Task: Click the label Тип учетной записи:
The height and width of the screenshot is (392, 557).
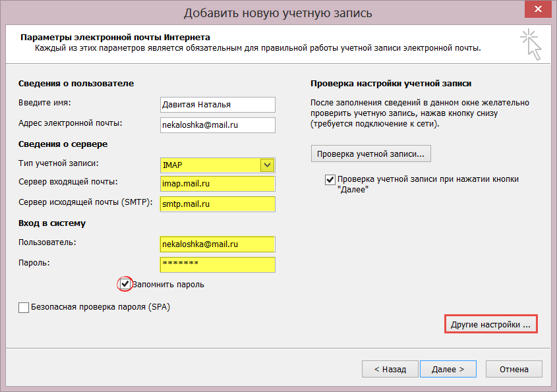Action: pyautogui.click(x=58, y=163)
